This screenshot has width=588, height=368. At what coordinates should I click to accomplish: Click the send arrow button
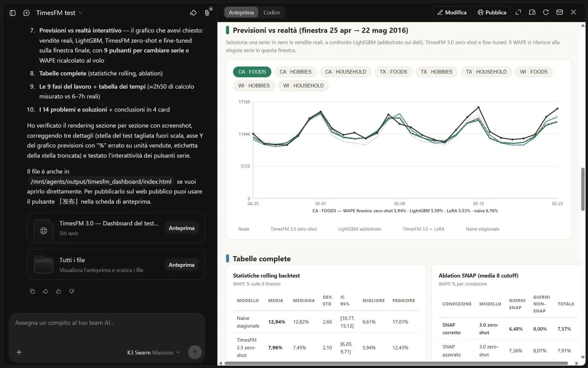(x=195, y=352)
